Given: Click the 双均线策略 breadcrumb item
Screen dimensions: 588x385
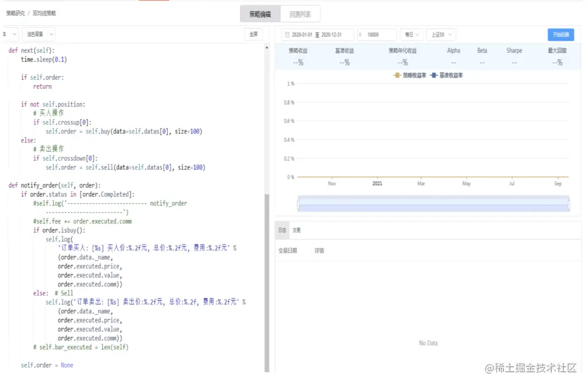Looking at the screenshot, I should [44, 14].
